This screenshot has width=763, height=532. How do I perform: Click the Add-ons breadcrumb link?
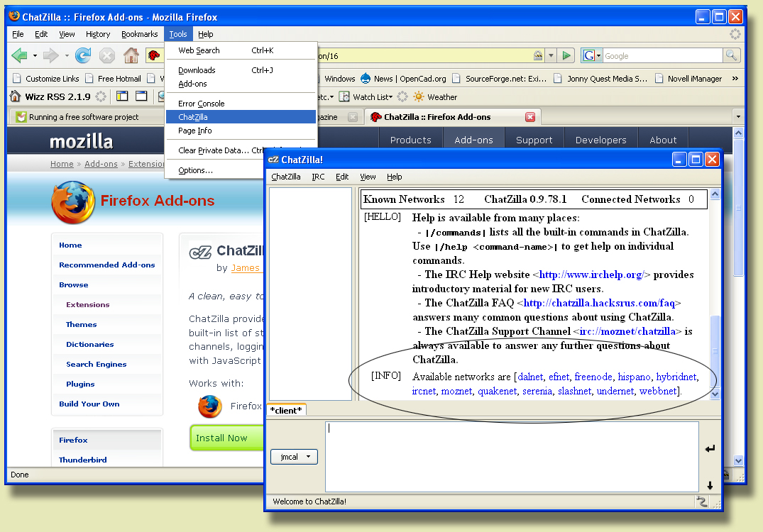[x=101, y=164]
